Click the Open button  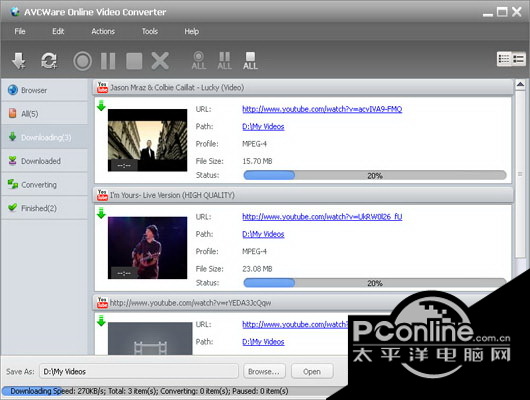[312, 371]
